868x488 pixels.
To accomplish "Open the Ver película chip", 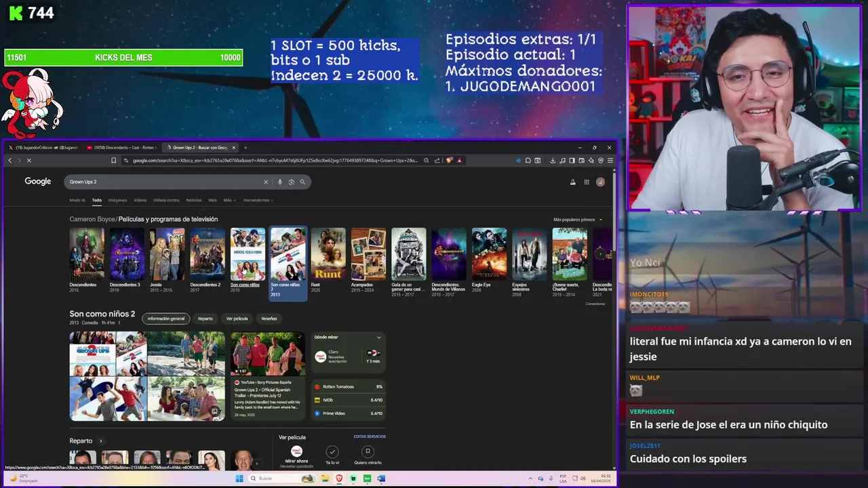I will [x=237, y=319].
